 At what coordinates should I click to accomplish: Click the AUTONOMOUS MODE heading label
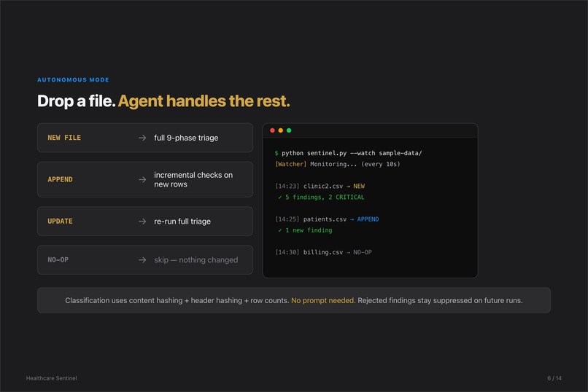[x=73, y=79]
